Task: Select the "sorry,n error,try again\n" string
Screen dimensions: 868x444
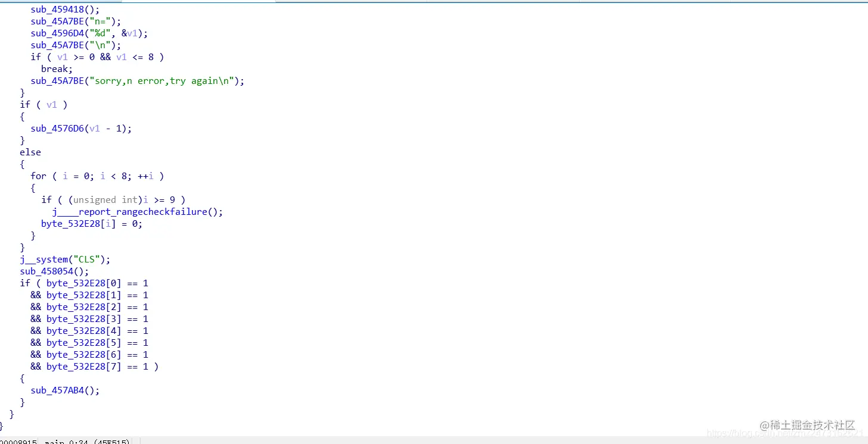Action: pyautogui.click(x=164, y=81)
